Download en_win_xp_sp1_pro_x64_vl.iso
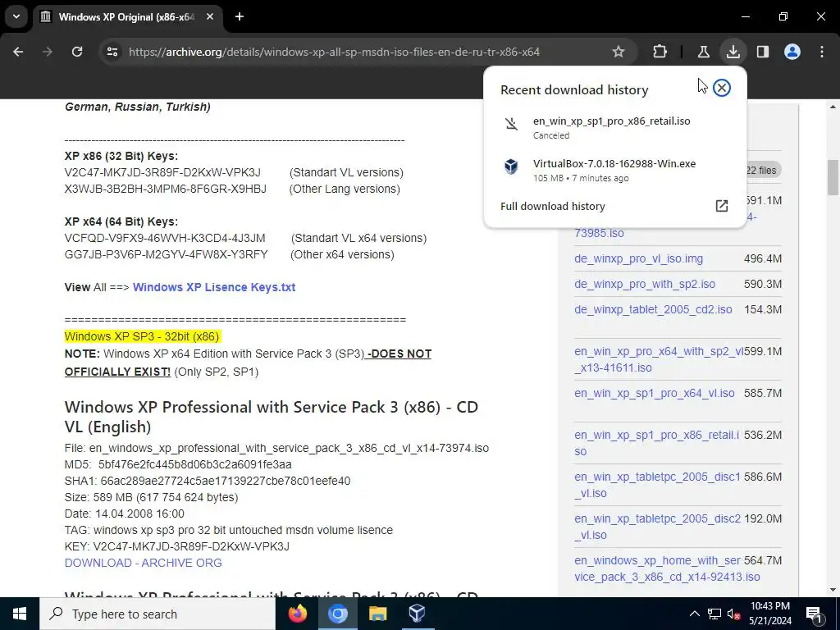Screen dimensions: 840x630 click(654, 393)
